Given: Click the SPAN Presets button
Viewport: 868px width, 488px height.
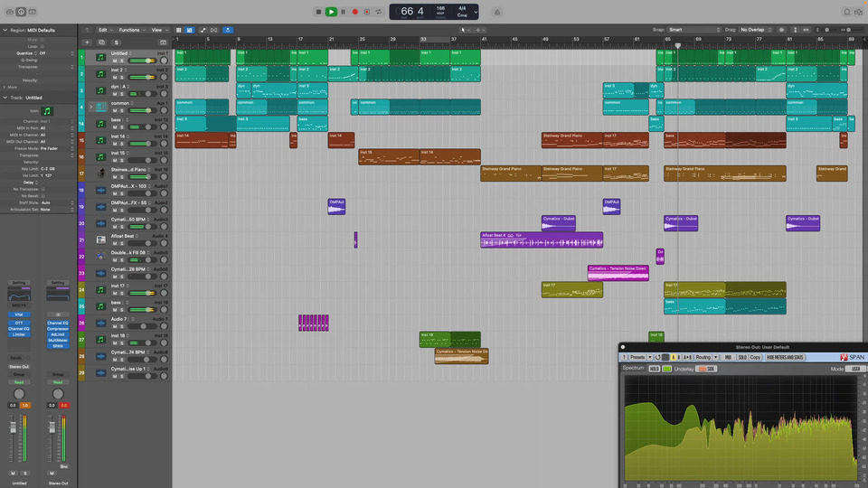Looking at the screenshot, I should click(x=637, y=358).
